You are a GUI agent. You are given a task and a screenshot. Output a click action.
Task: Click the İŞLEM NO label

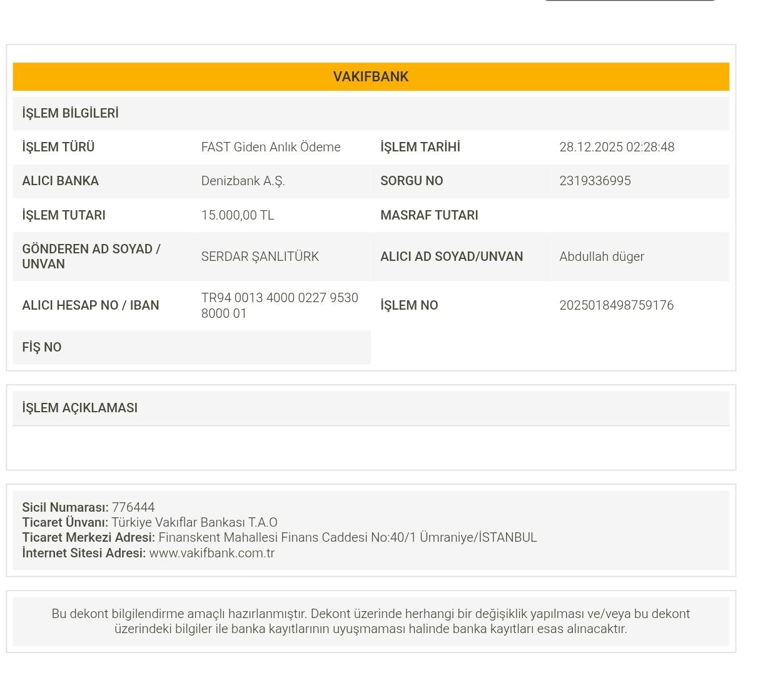(409, 305)
